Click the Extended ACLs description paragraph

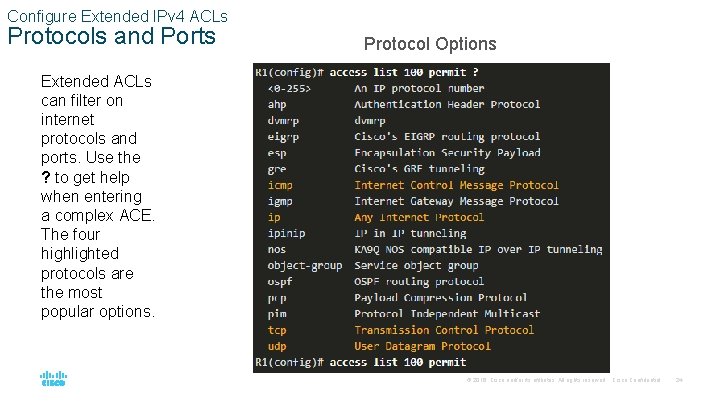(97, 196)
